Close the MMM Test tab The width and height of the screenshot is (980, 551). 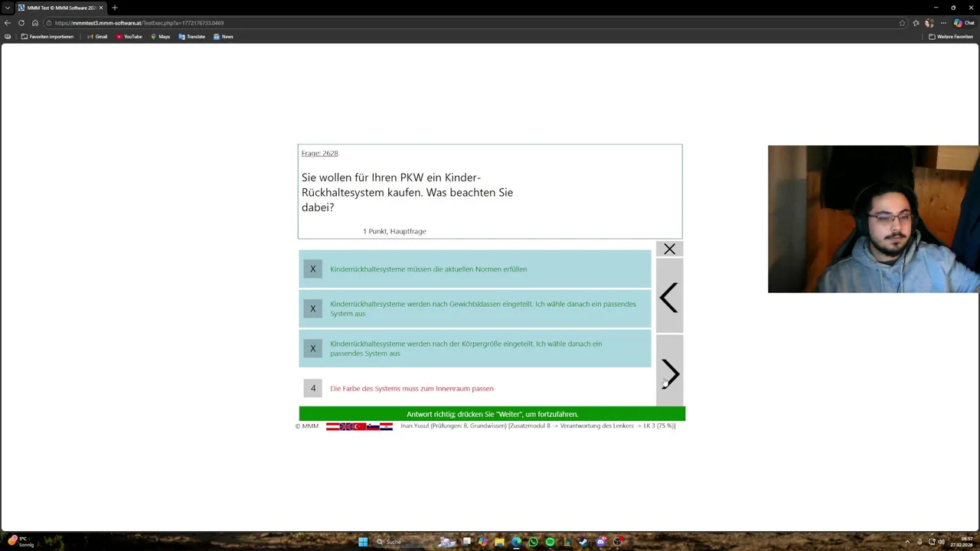coord(100,8)
